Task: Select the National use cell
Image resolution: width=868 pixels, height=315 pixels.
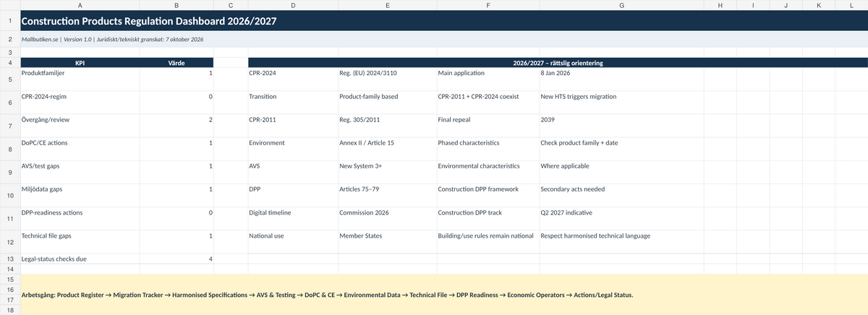Action: [x=292, y=241]
